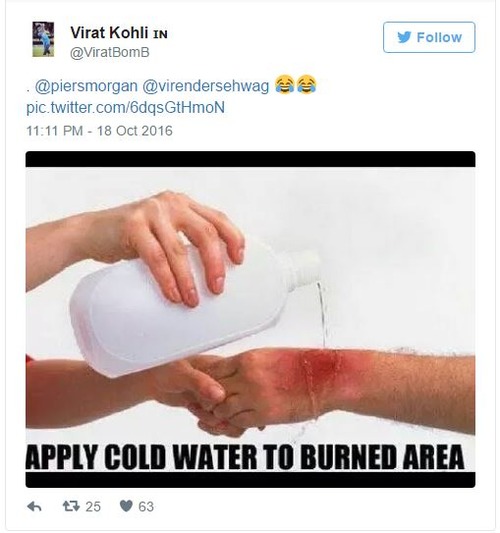The image size is (500, 533).
Task: Follow the @ViratBomB account
Action: 429,37
